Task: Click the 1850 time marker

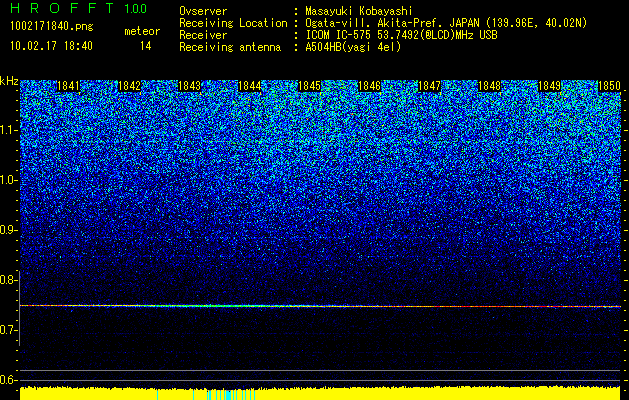Action: 609,86
